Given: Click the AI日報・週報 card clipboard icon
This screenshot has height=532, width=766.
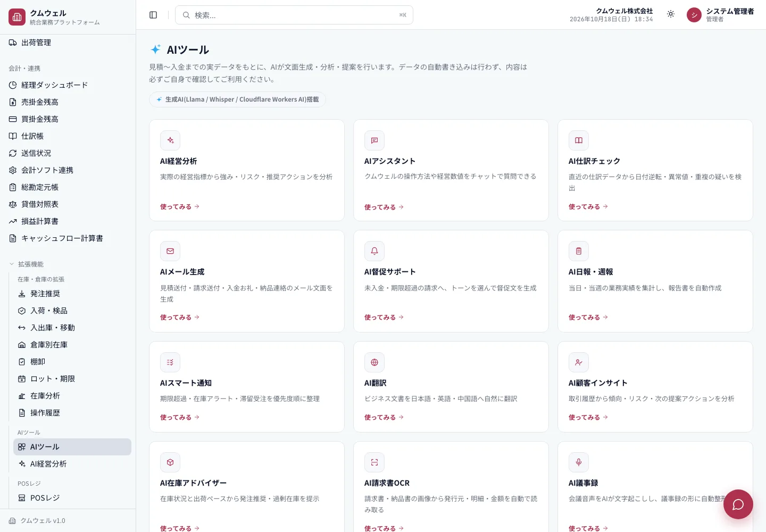Looking at the screenshot, I should 579,251.
